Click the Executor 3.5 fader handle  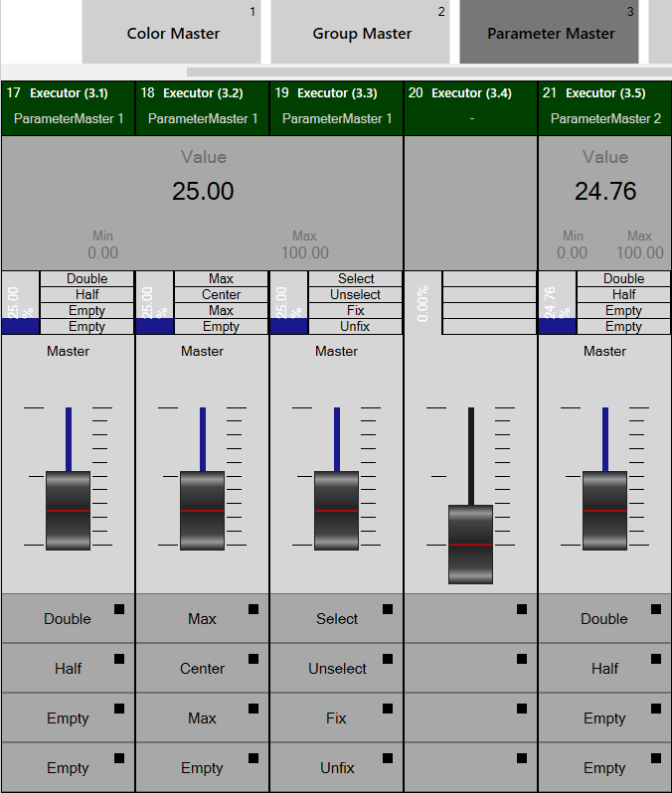coord(604,510)
